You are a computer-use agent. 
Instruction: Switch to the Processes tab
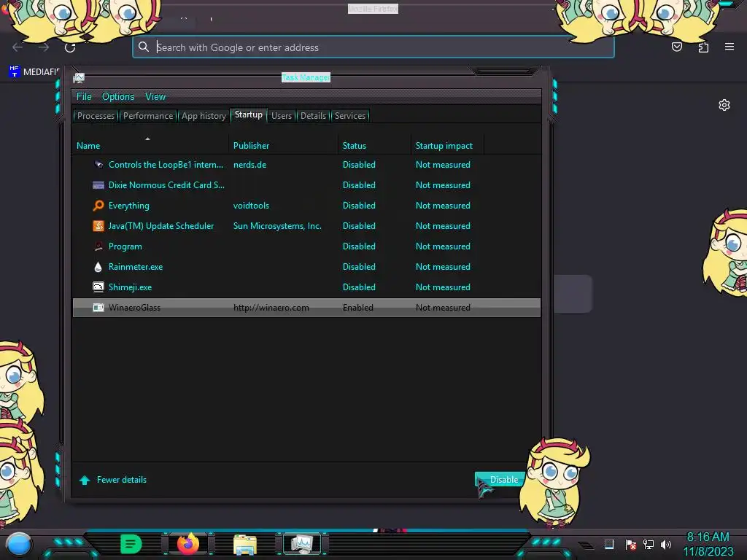pos(96,116)
